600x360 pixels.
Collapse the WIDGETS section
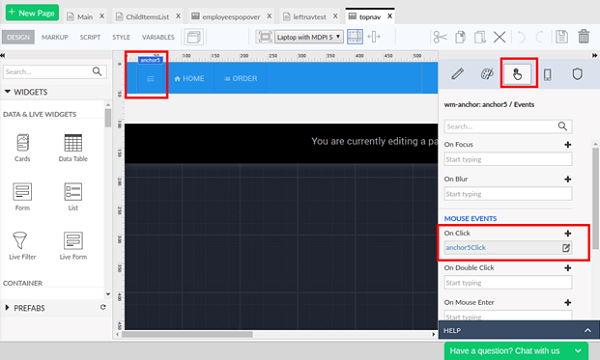tap(26, 92)
